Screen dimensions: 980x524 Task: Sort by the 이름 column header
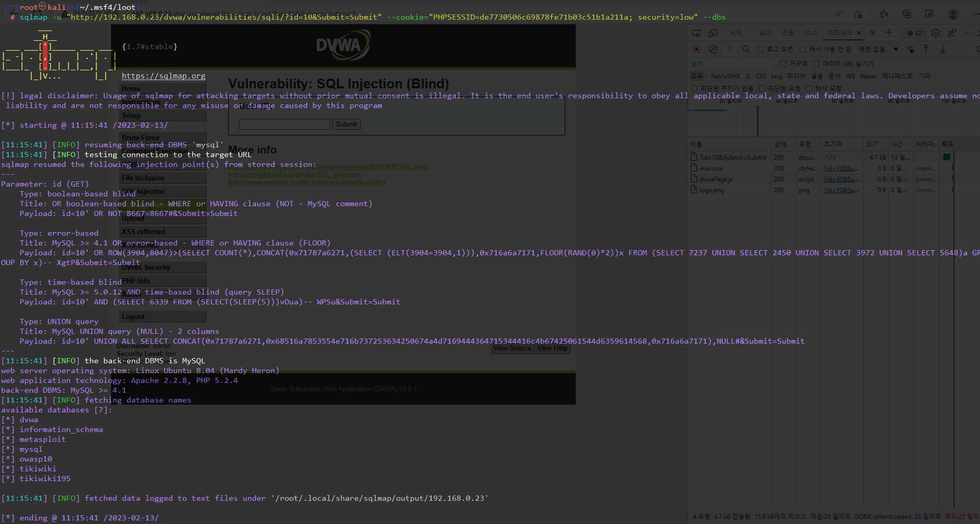tap(729, 144)
